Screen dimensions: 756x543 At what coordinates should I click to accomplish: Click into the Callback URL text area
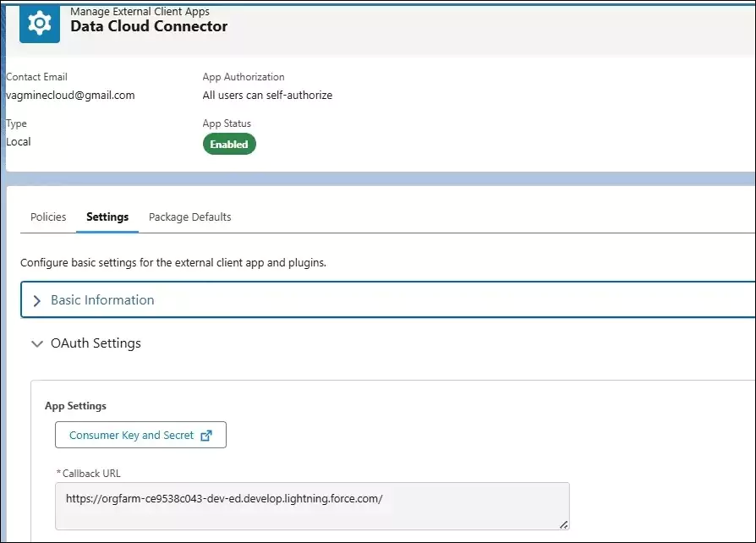pos(312,506)
